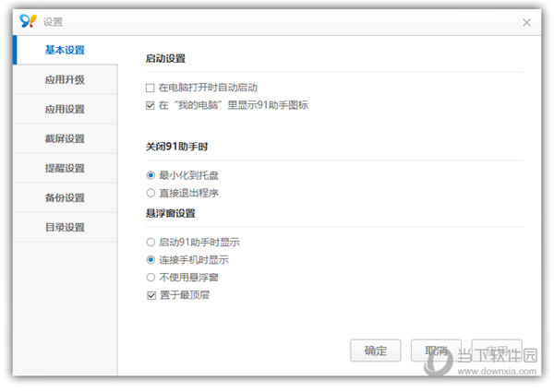Switch to the 目录设置 tab

pyautogui.click(x=65, y=228)
